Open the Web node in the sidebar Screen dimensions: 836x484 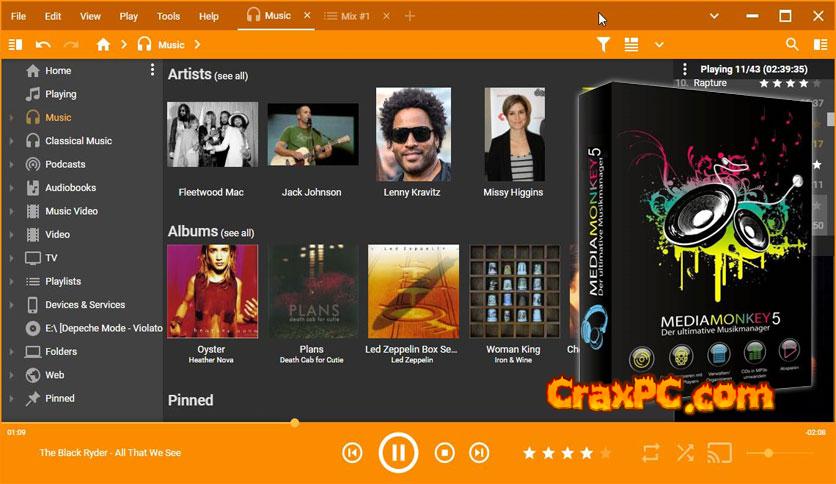54,375
